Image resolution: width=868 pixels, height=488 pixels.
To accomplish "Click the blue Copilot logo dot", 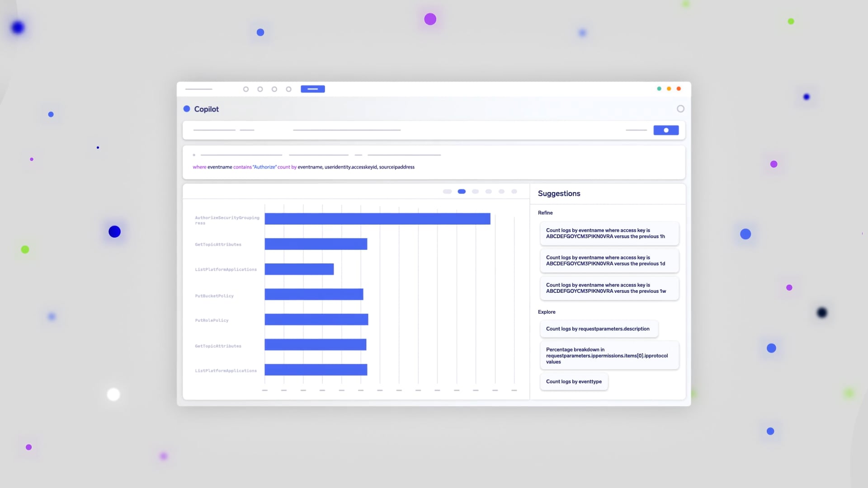I will pyautogui.click(x=187, y=109).
